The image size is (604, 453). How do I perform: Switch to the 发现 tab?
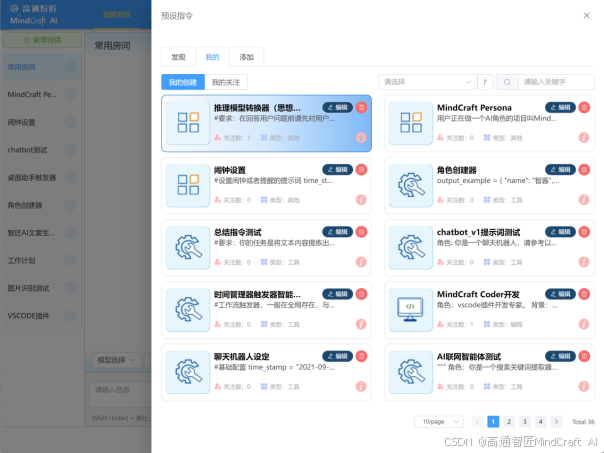point(178,57)
